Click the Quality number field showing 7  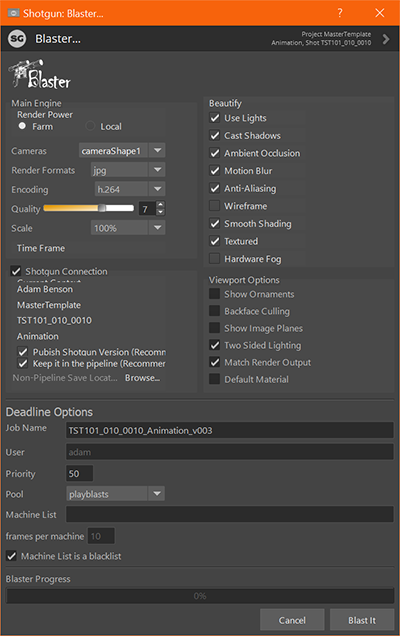pyautogui.click(x=148, y=209)
